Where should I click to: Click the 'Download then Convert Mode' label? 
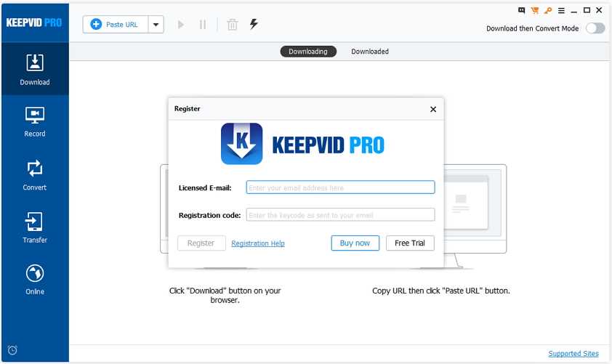point(532,28)
